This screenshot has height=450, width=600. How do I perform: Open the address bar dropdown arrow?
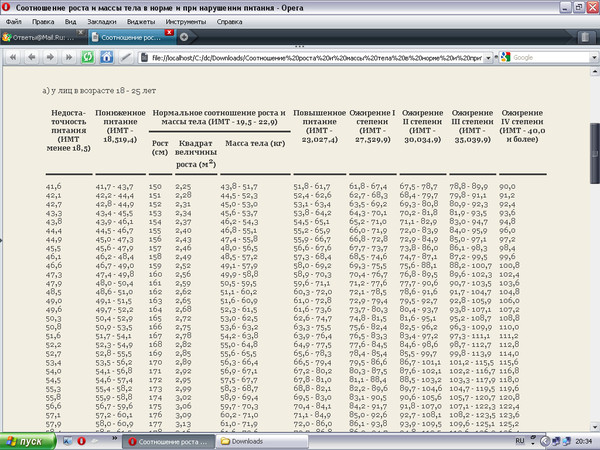click(x=488, y=58)
